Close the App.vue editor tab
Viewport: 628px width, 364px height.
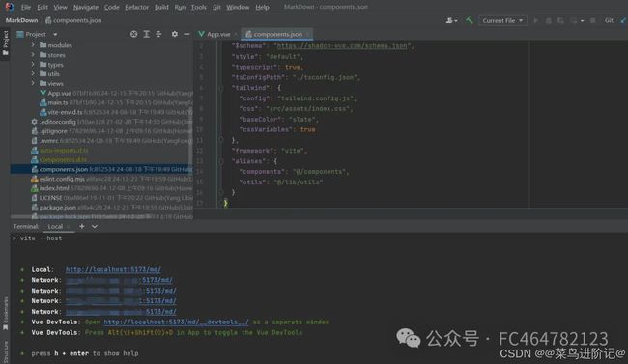point(236,35)
